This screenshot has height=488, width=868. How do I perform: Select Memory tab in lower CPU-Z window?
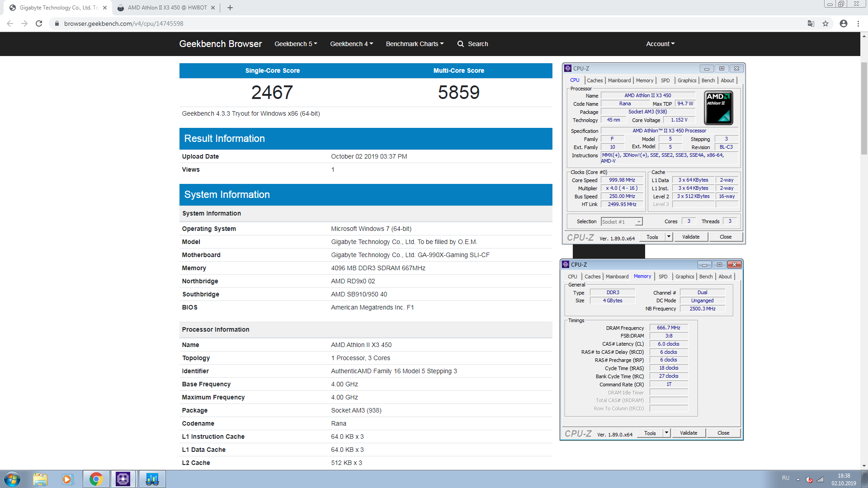[x=642, y=276]
